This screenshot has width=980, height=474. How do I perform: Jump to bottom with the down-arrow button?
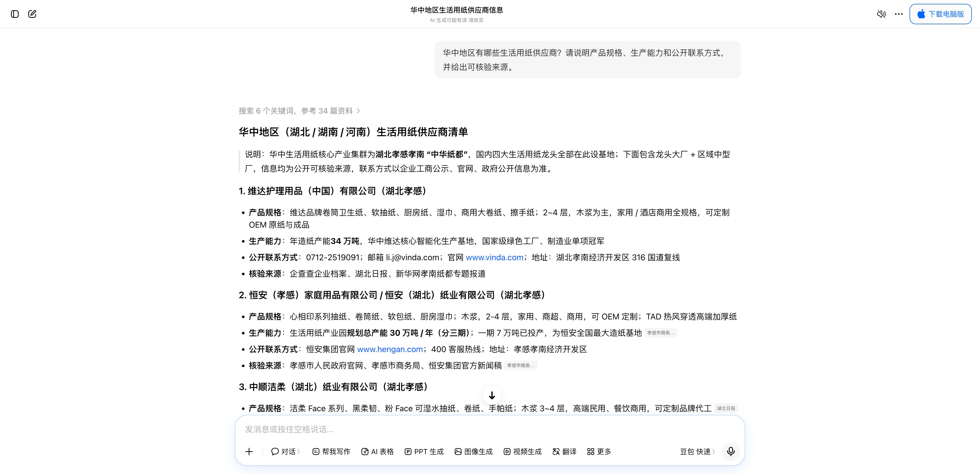point(492,396)
